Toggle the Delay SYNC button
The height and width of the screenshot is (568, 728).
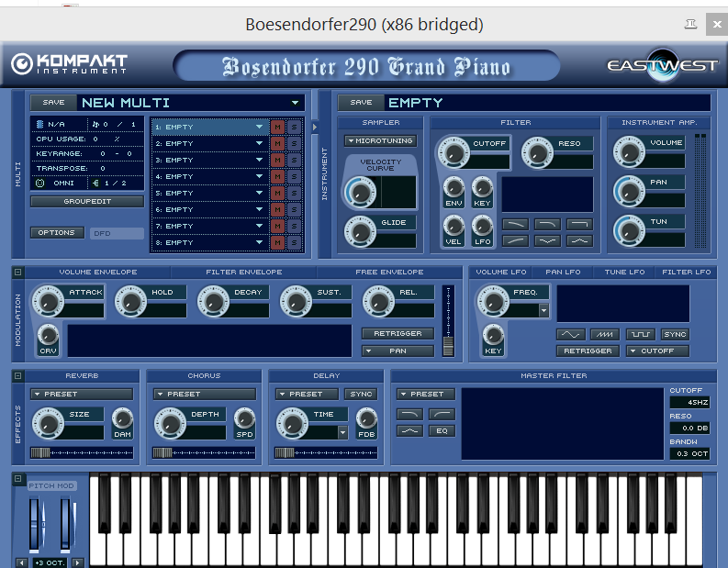pos(361,394)
